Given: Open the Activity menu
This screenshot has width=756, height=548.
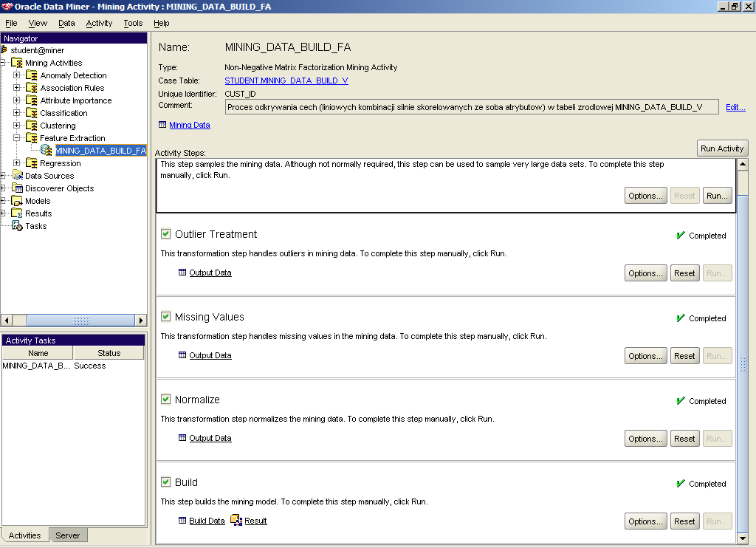Looking at the screenshot, I should (99, 23).
